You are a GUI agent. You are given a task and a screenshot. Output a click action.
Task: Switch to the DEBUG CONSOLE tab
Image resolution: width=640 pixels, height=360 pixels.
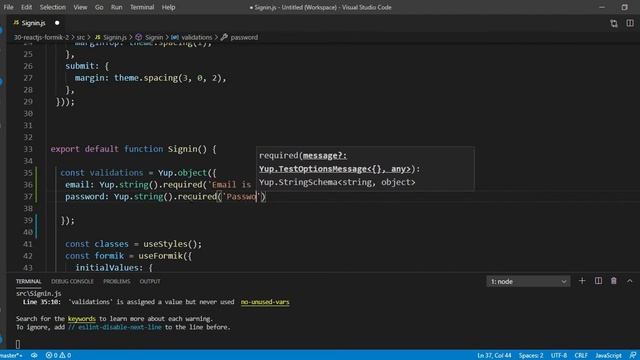coord(72,281)
